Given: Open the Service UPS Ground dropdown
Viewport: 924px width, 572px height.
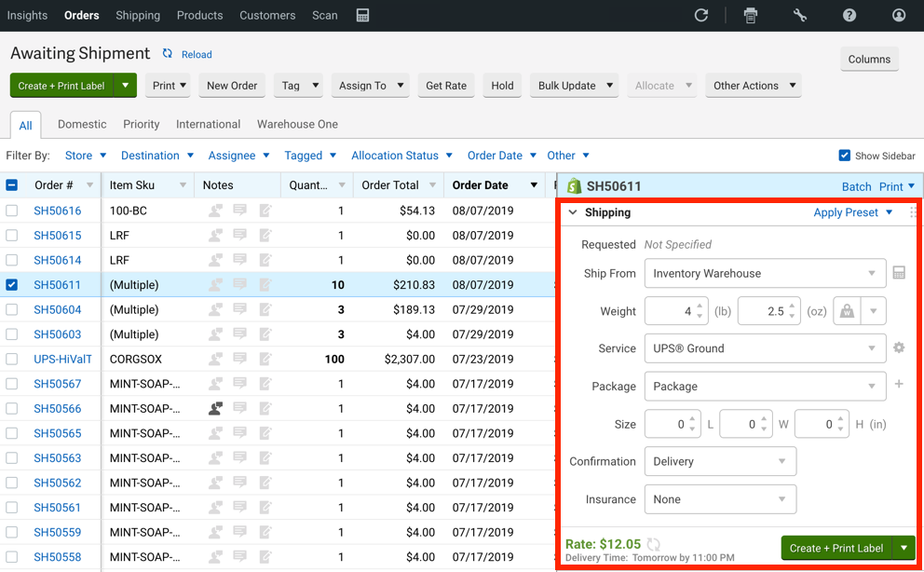Looking at the screenshot, I should point(765,348).
